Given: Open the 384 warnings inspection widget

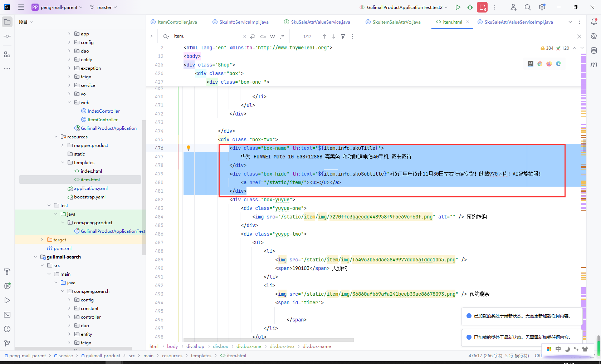Looking at the screenshot, I should tap(547, 48).
